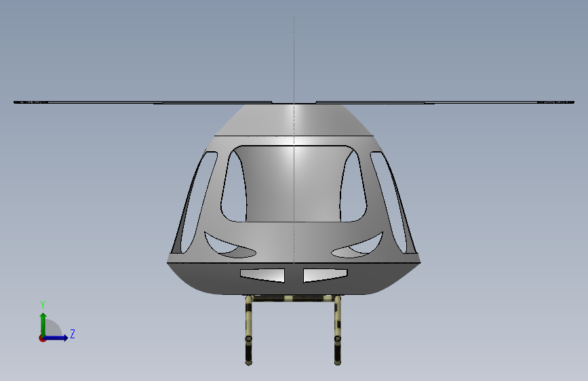Select the top dome cap of fuselage
The width and height of the screenshot is (588, 381).
tap(294, 120)
